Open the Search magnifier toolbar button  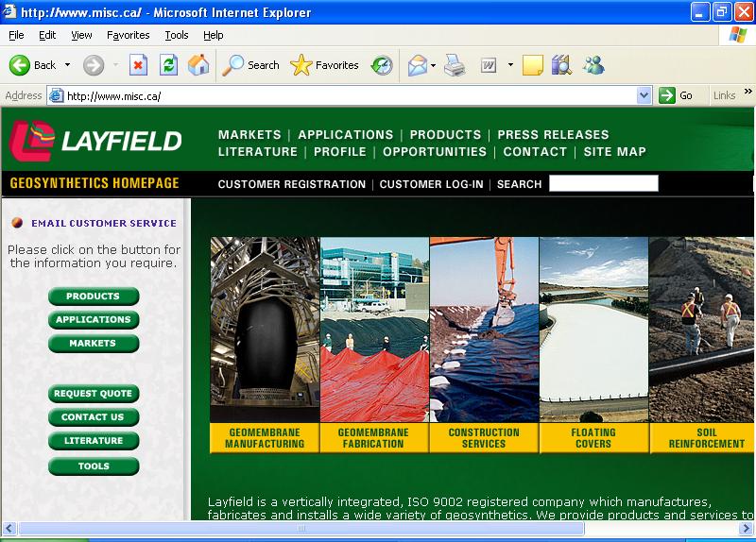tap(250, 65)
